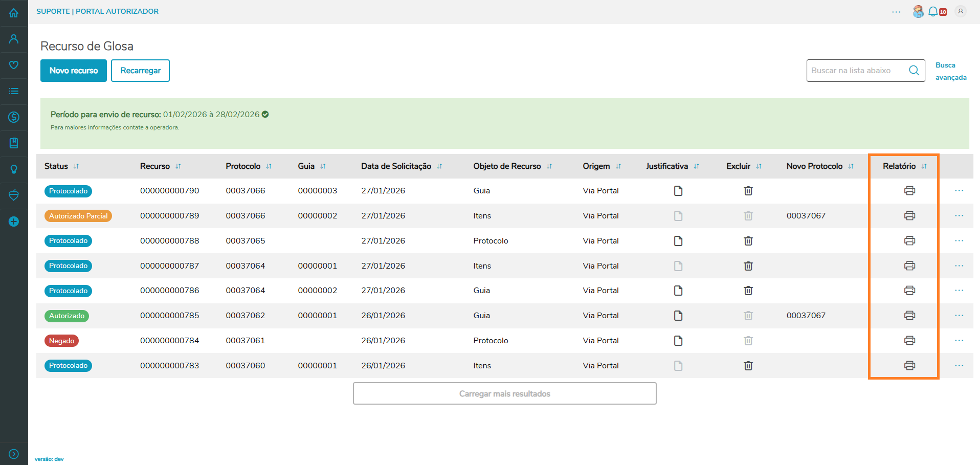
Task: Open row options for recurso 000000000789
Action: (959, 216)
